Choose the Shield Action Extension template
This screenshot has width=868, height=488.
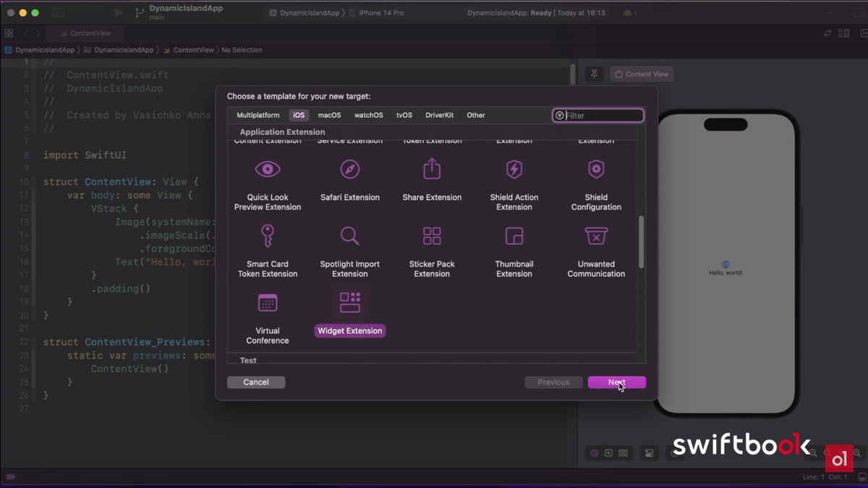tap(514, 184)
